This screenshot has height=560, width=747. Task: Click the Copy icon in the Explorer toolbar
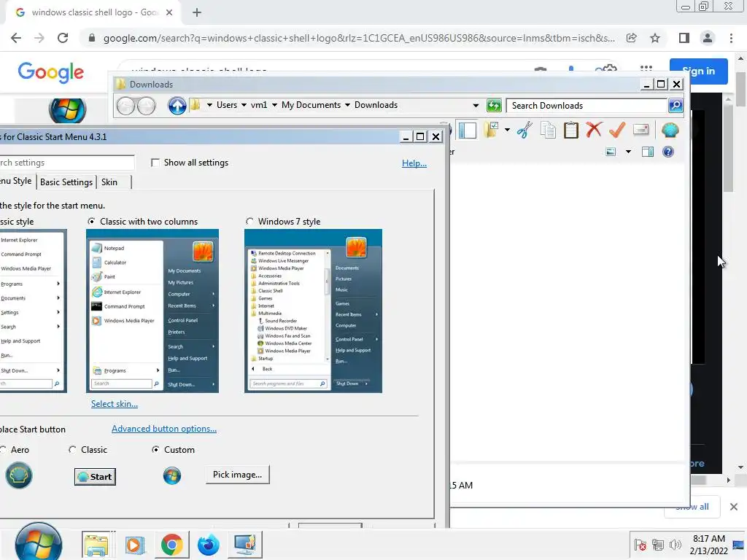coord(548,130)
